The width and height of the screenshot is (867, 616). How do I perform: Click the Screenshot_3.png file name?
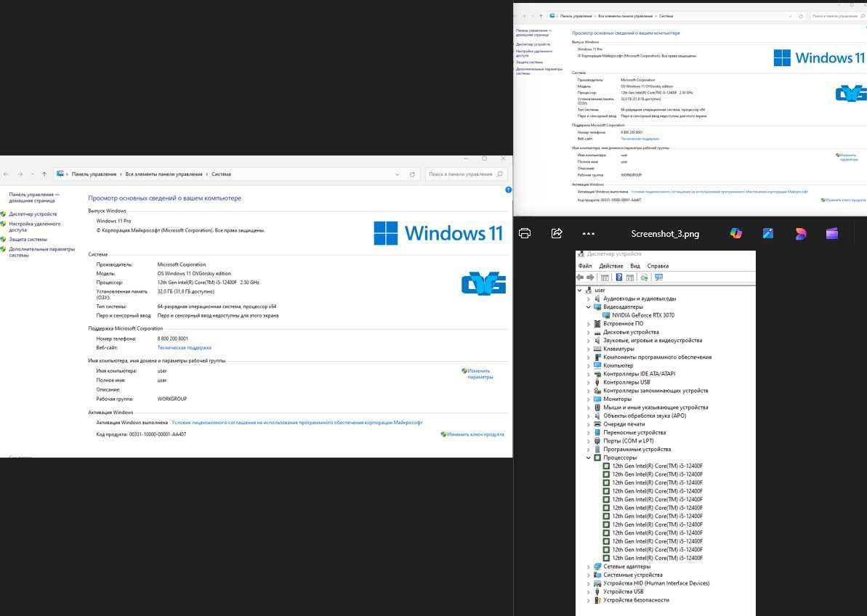coord(665,234)
